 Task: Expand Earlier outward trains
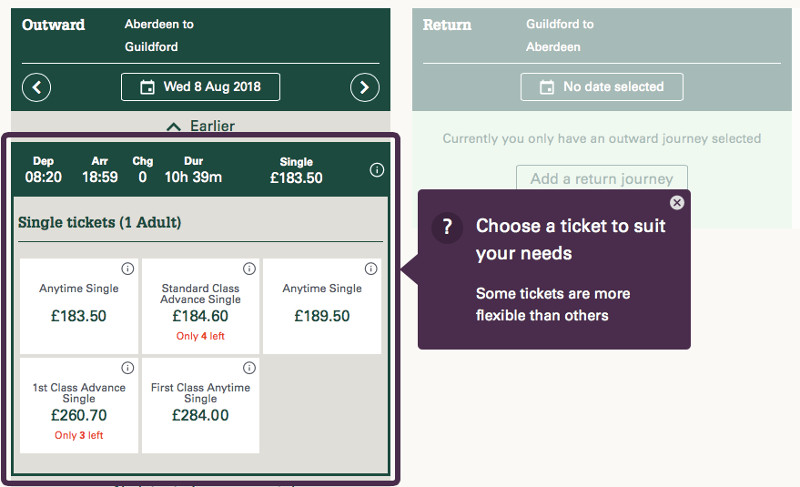click(200, 126)
